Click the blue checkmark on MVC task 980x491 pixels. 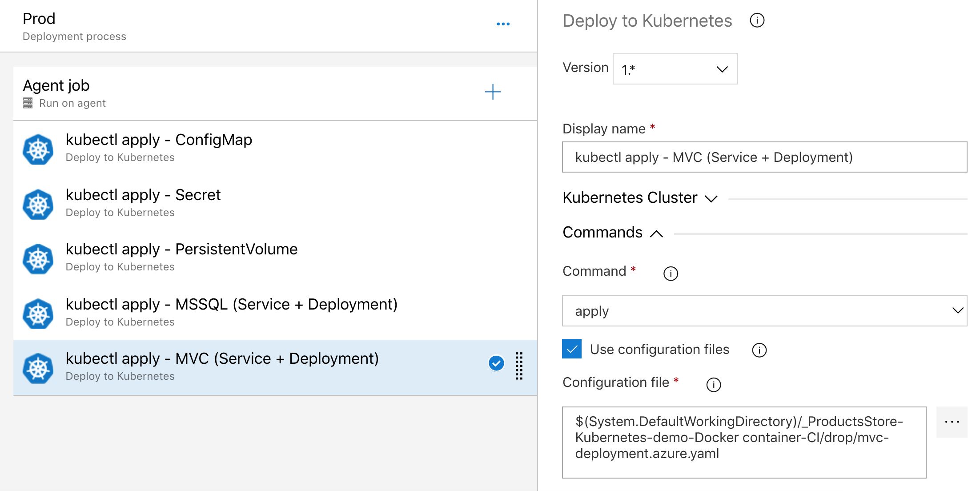496,363
